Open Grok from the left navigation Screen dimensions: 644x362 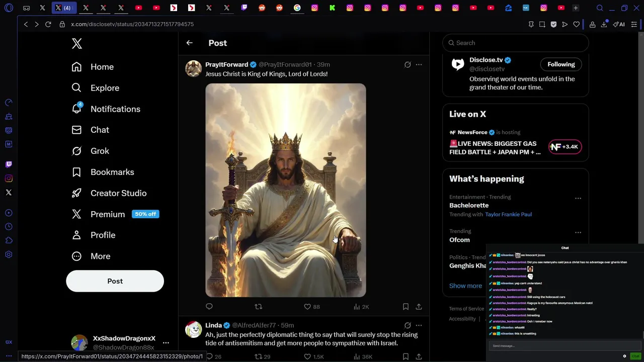coord(99,151)
